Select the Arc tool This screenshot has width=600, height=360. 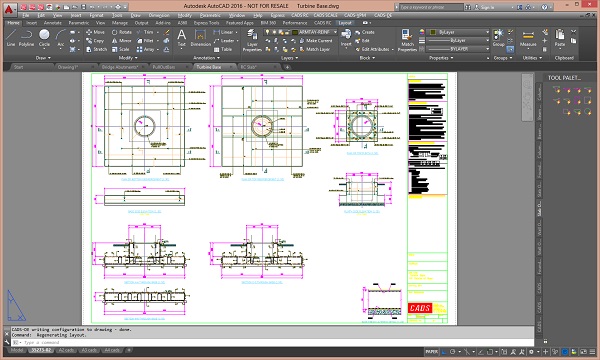click(60, 38)
